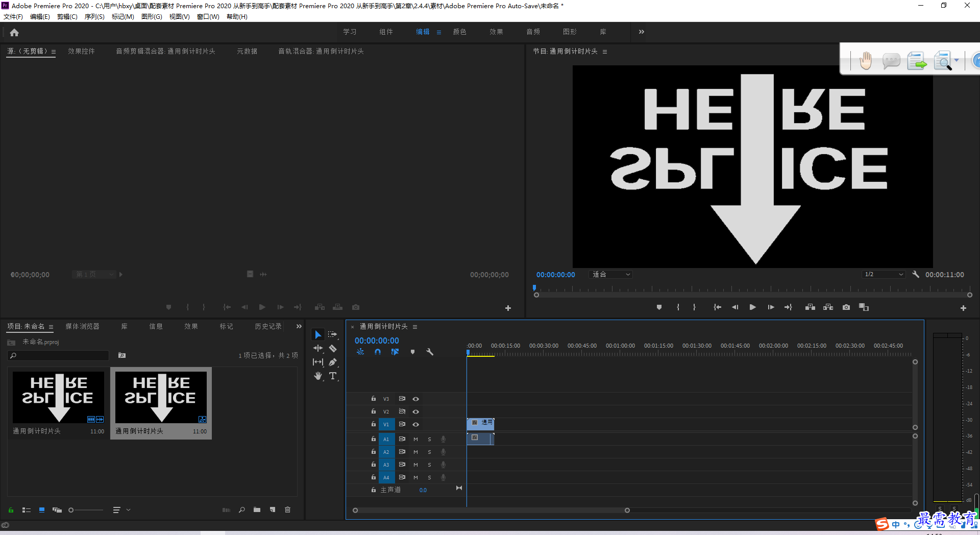Click Extract button in Program monitor

[x=828, y=307]
